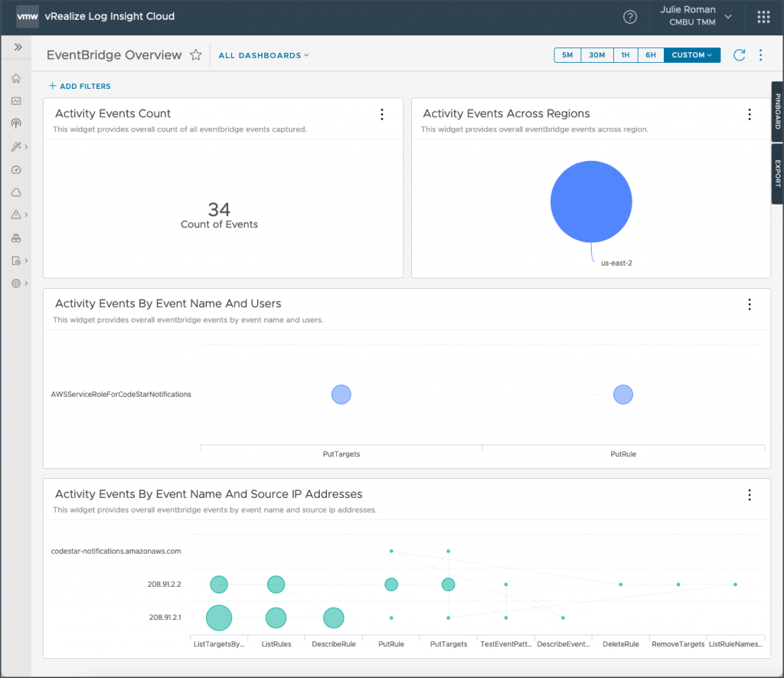
Task: Open the EXPORT side tab
Action: coord(777,174)
